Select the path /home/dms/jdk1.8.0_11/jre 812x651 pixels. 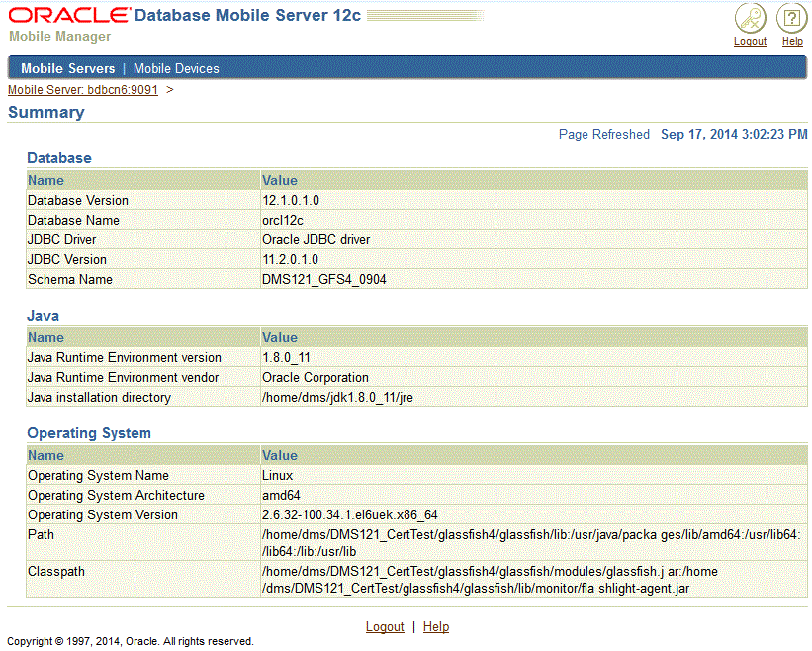tap(337, 398)
